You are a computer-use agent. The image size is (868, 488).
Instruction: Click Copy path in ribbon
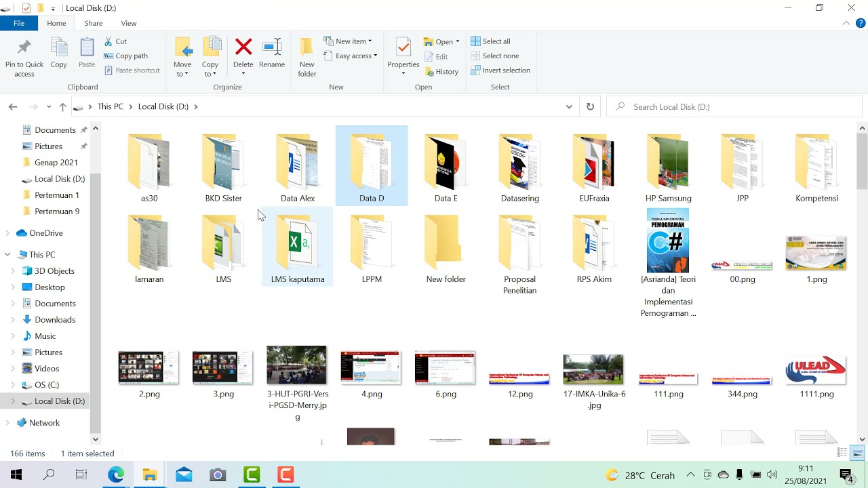pos(125,56)
